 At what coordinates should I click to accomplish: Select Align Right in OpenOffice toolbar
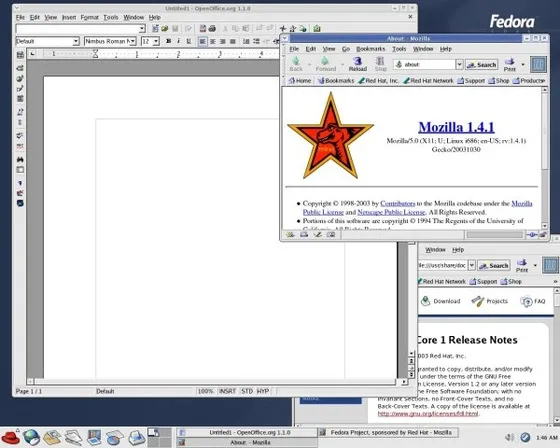222,41
